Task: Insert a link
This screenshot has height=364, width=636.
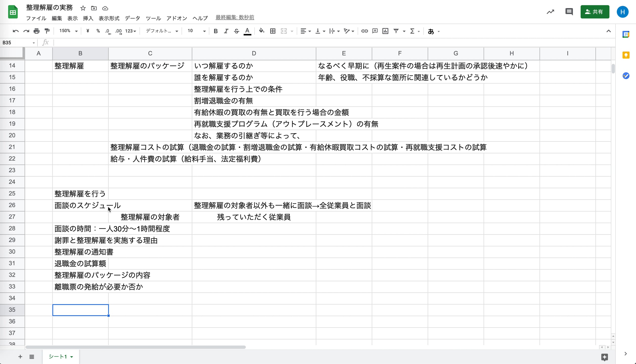Action: point(364,31)
